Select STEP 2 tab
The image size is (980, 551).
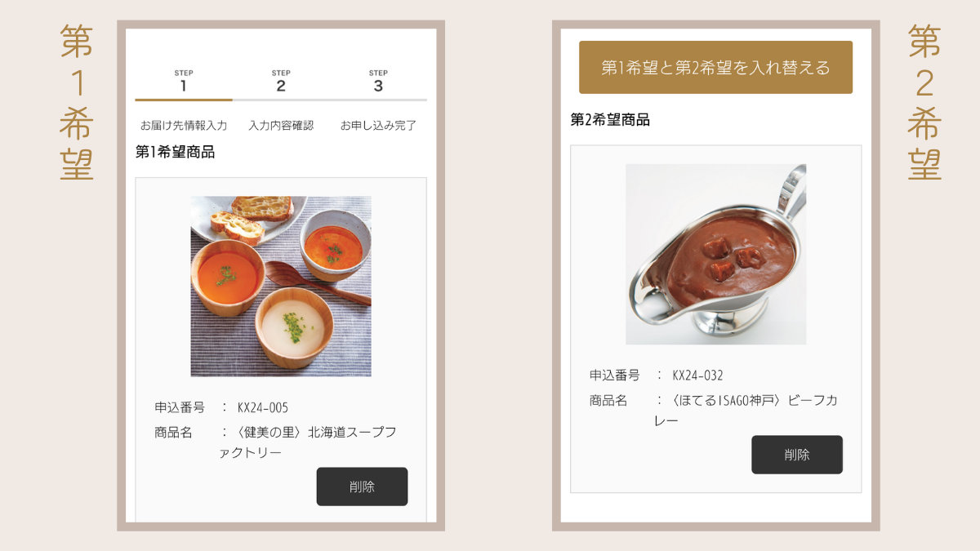(281, 82)
